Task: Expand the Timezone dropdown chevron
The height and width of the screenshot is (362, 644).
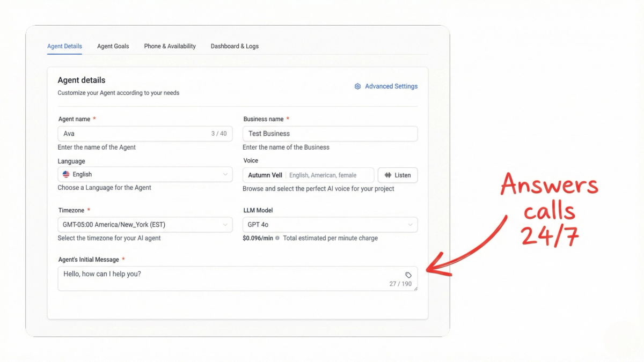Action: pos(225,225)
